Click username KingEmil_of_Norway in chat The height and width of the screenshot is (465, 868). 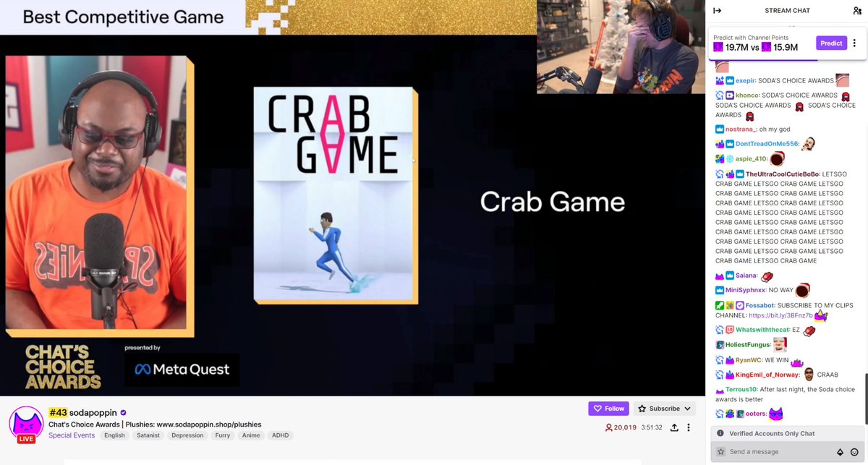coord(768,375)
